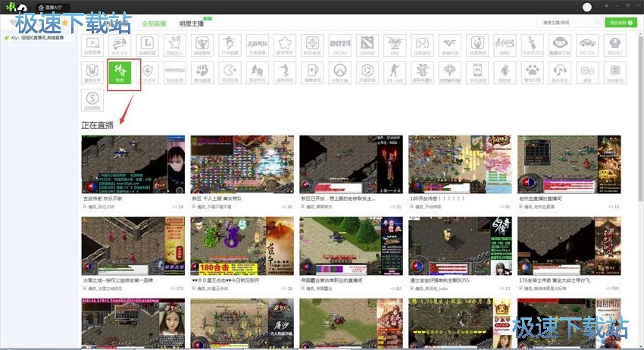Open the CrossFire CF category
This screenshot has height=350, width=644.
(450, 45)
